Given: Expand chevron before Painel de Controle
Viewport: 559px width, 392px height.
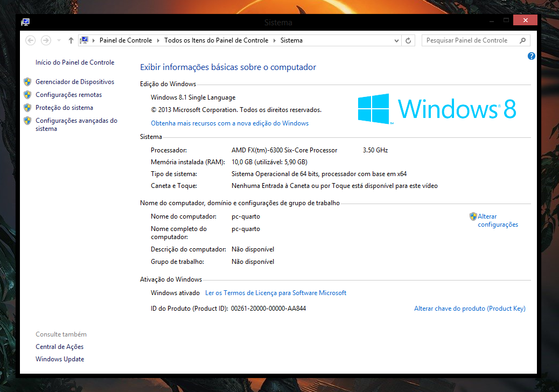Looking at the screenshot, I should pos(93,40).
